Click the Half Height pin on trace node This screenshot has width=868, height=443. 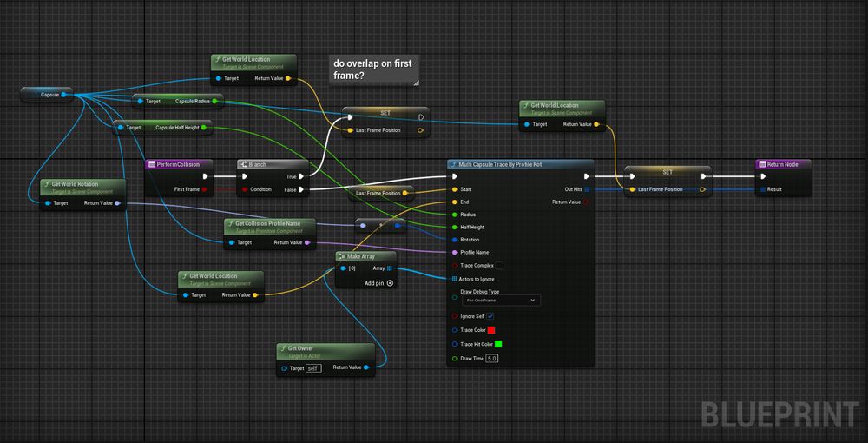pos(455,227)
